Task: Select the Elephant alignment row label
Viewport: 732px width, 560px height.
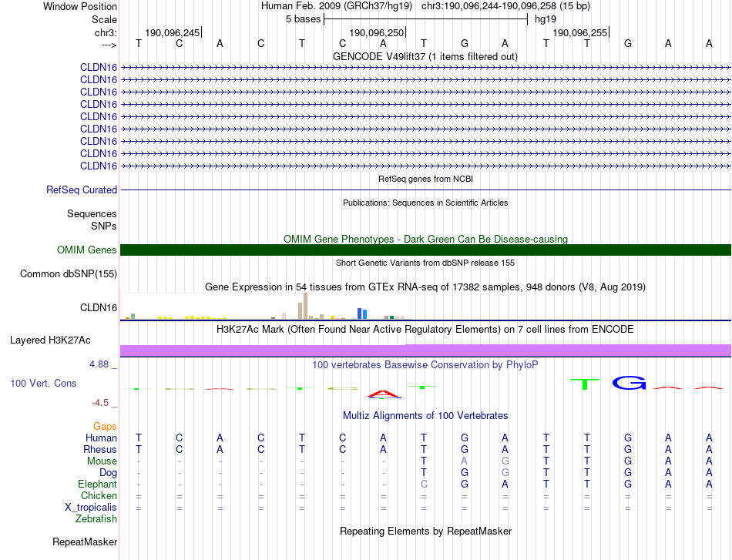Action: coord(98,484)
